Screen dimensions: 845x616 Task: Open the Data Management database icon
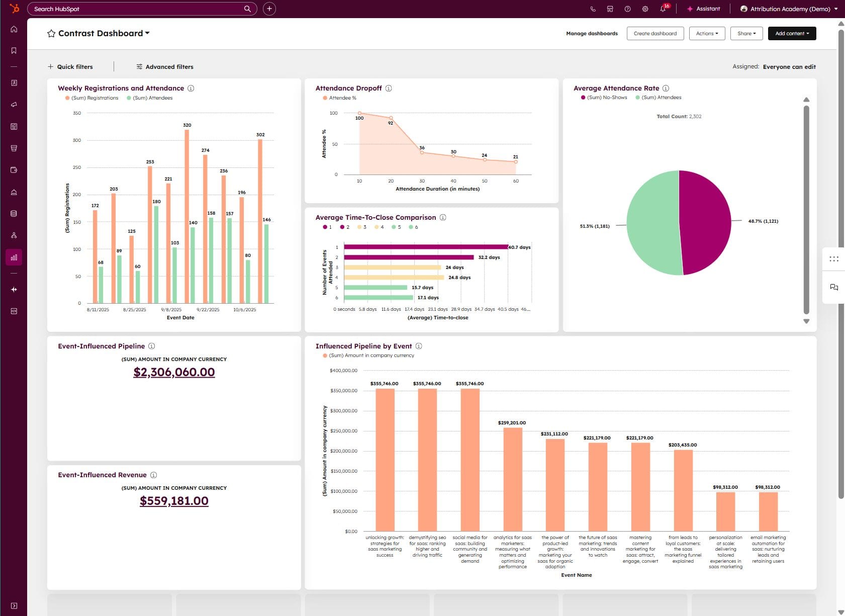click(x=14, y=213)
